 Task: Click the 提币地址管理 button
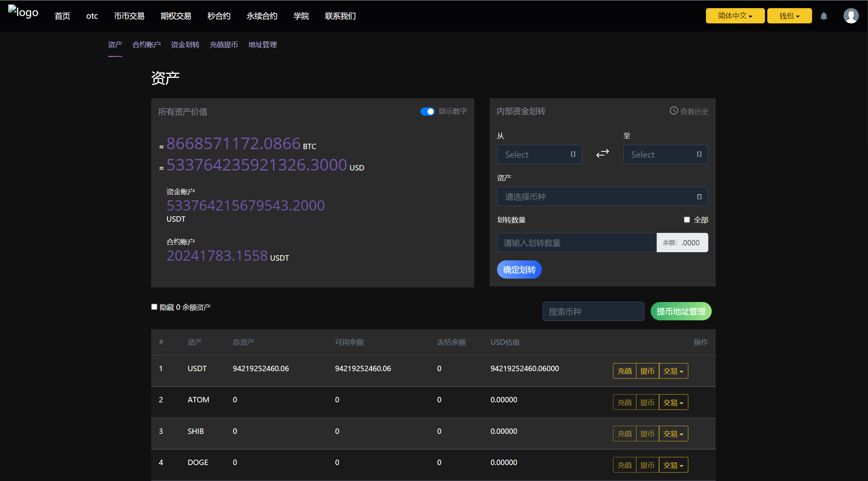[x=680, y=312]
